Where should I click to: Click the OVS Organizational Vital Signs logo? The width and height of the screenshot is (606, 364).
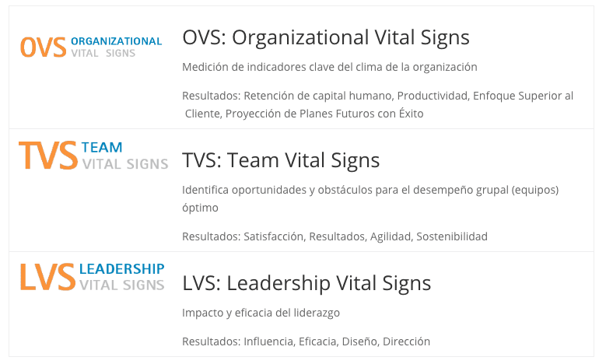(91, 47)
